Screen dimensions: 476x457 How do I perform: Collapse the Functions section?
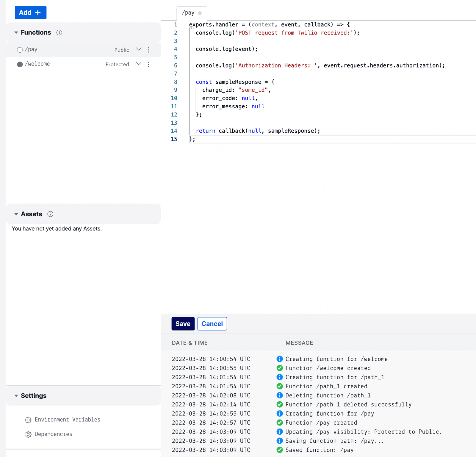pyautogui.click(x=16, y=32)
